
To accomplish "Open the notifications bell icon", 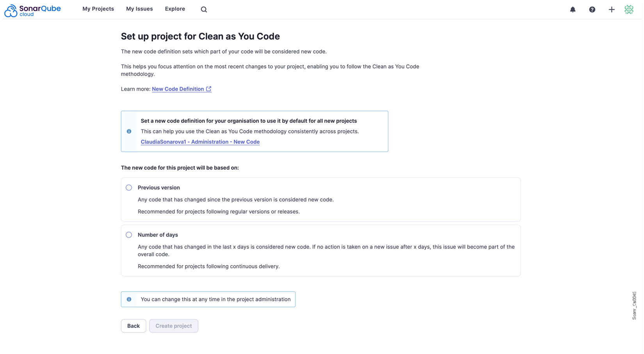I will [573, 9].
